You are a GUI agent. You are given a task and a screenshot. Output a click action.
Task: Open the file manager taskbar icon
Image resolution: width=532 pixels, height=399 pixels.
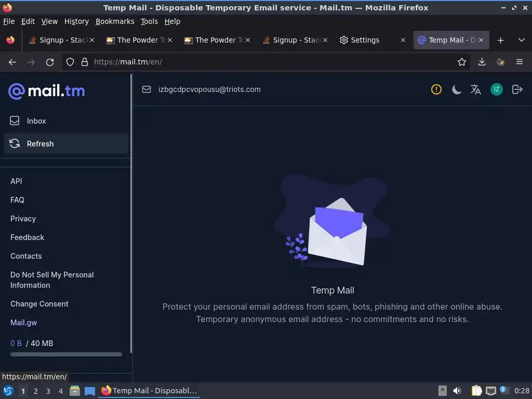[75, 391]
